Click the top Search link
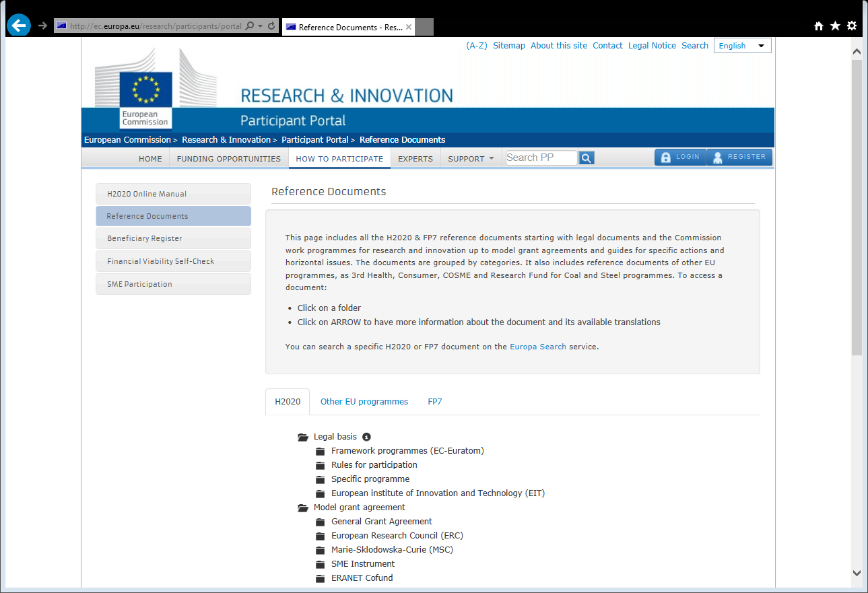Image resolution: width=868 pixels, height=593 pixels. [x=695, y=46]
